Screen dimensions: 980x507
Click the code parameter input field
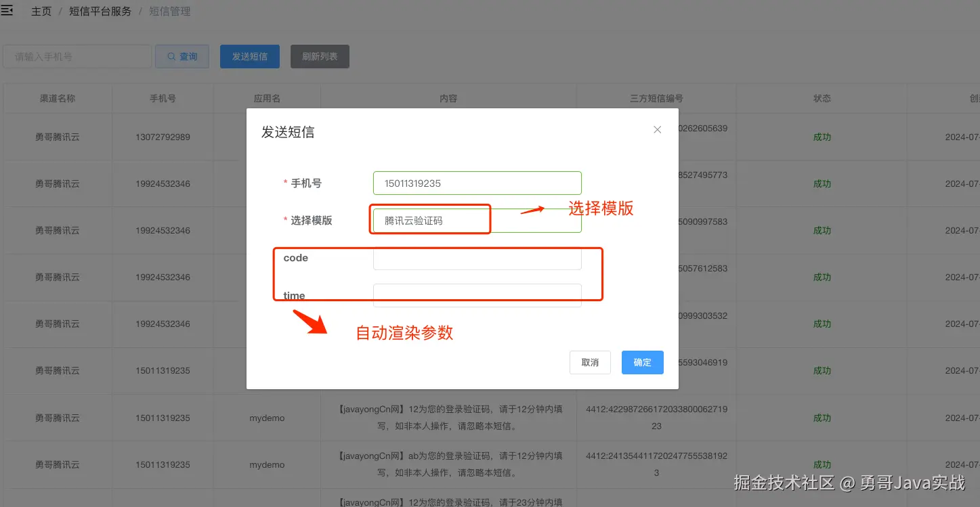477,258
